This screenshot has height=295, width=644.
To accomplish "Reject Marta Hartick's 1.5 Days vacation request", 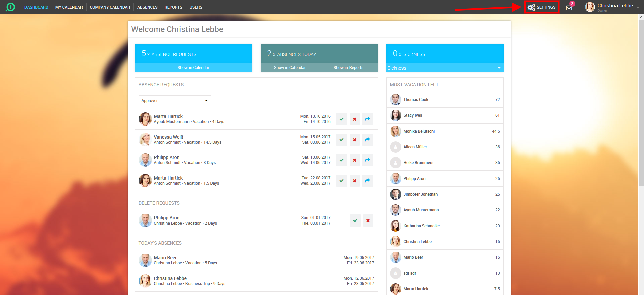I will point(355,181).
